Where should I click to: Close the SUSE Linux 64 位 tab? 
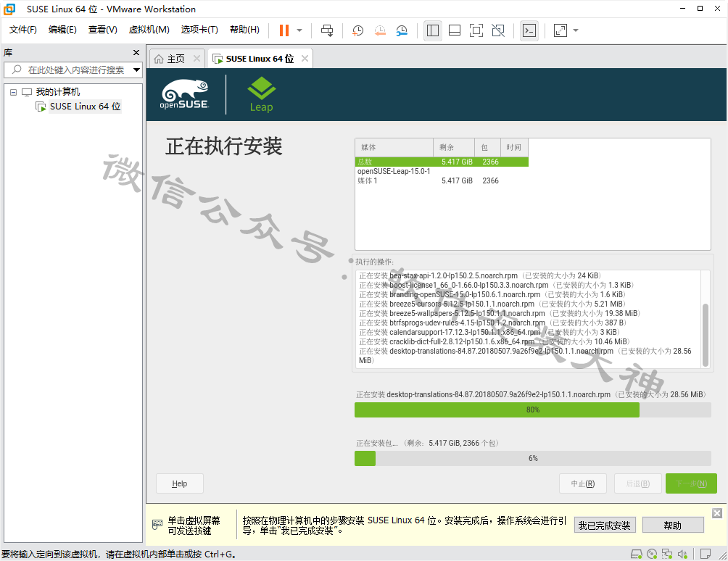[305, 59]
